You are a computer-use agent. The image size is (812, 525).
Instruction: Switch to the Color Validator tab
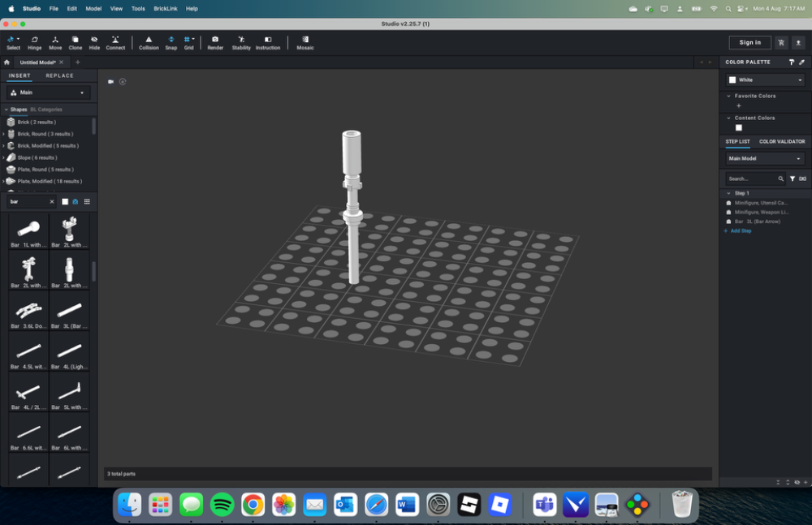pos(782,141)
